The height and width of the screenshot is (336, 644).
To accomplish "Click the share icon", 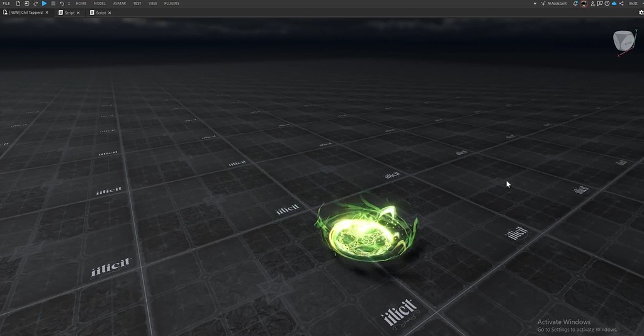I will tap(621, 3).
